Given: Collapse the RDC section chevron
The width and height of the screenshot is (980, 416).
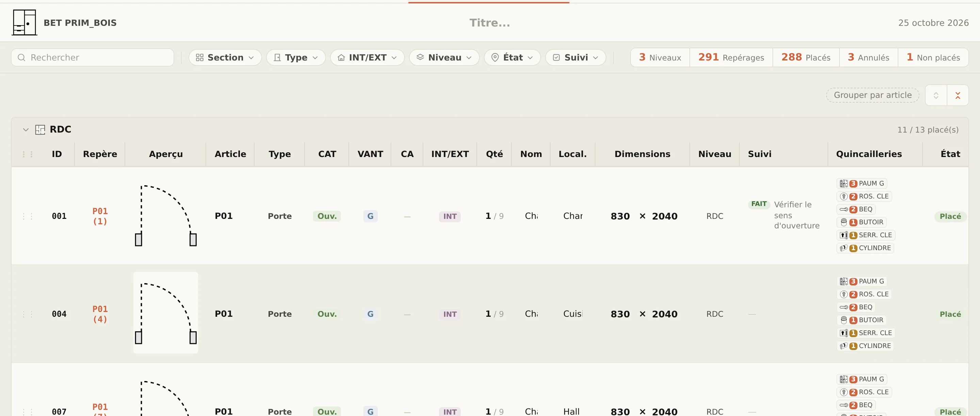Looking at the screenshot, I should (x=26, y=129).
